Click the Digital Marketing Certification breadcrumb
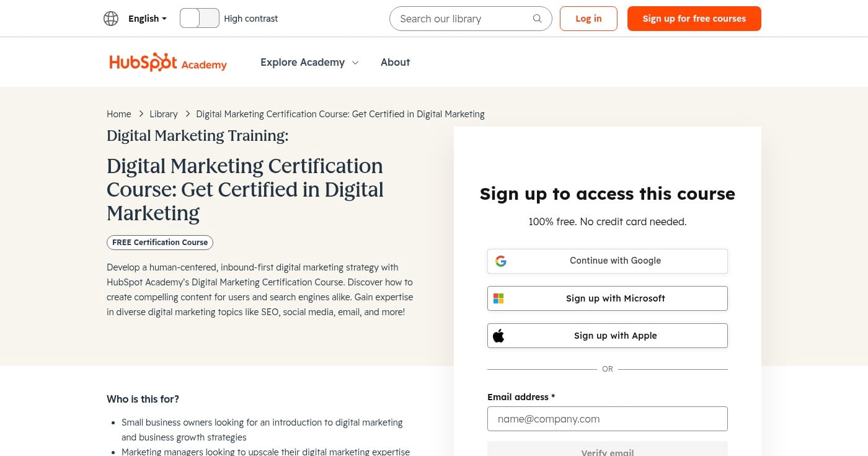This screenshot has height=456, width=868. point(340,114)
